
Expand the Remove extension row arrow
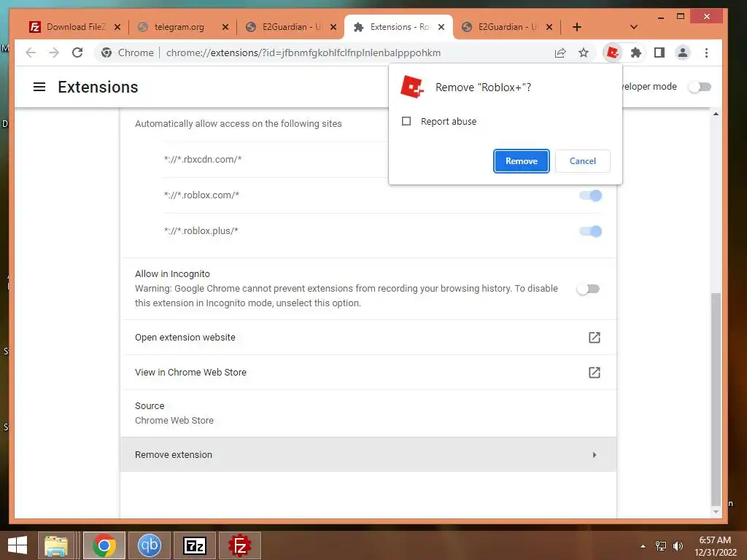pos(594,455)
